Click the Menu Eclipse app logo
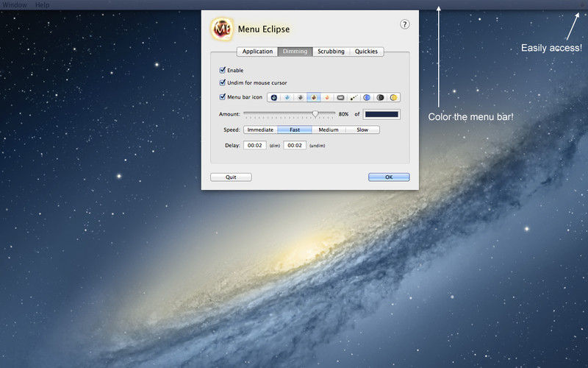This screenshot has width=588, height=368. (x=223, y=29)
